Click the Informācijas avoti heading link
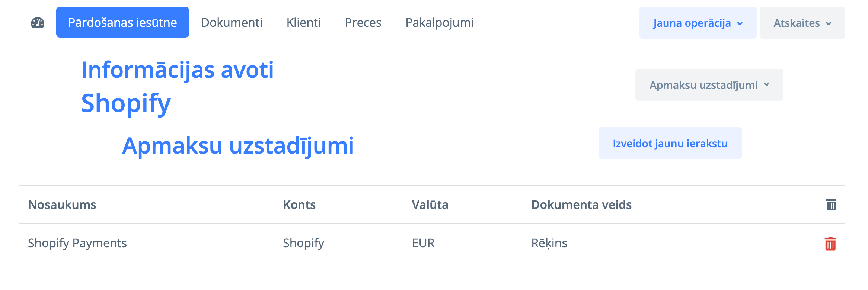The height and width of the screenshot is (290, 868). coord(178,70)
